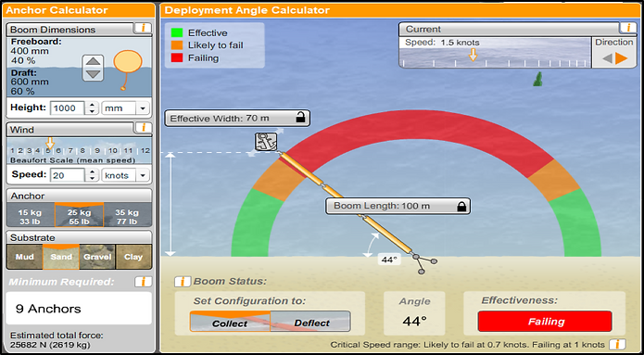Click the wind Speed input field

[x=68, y=175]
